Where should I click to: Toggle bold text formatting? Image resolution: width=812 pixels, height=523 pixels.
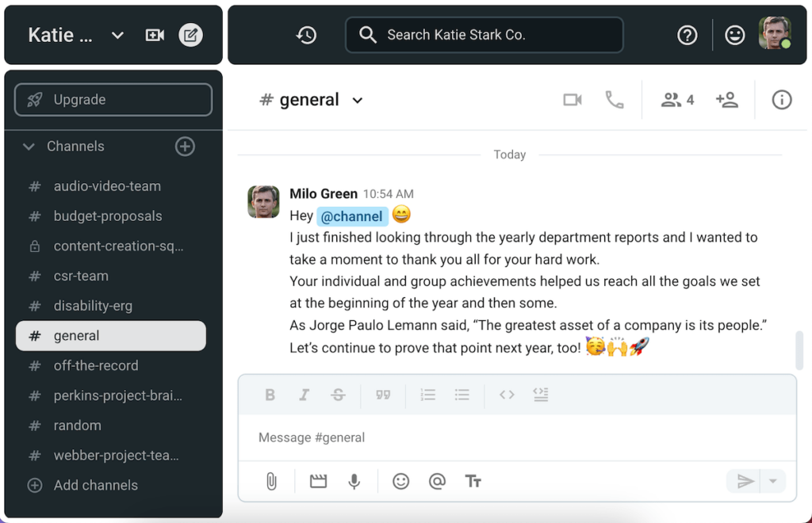click(270, 395)
